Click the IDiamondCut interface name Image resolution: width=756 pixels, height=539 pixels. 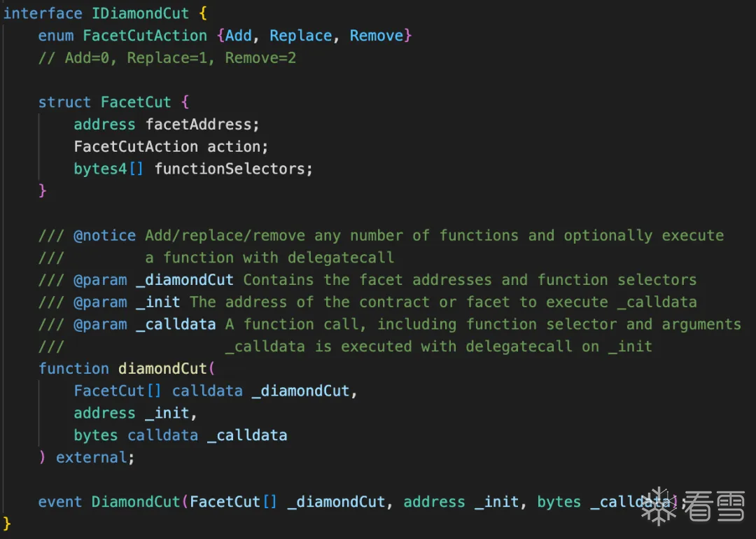pos(140,13)
